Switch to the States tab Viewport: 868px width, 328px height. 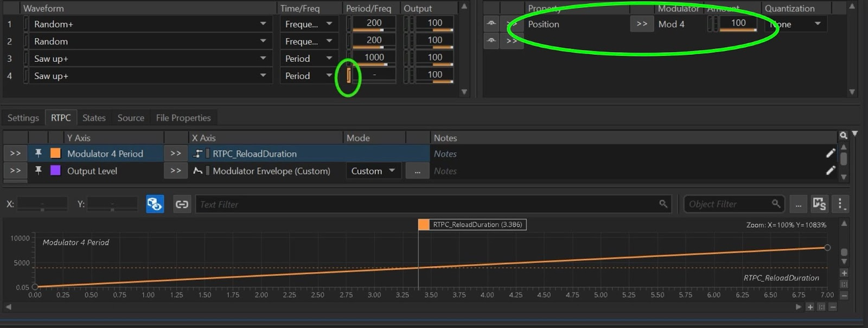coord(94,118)
